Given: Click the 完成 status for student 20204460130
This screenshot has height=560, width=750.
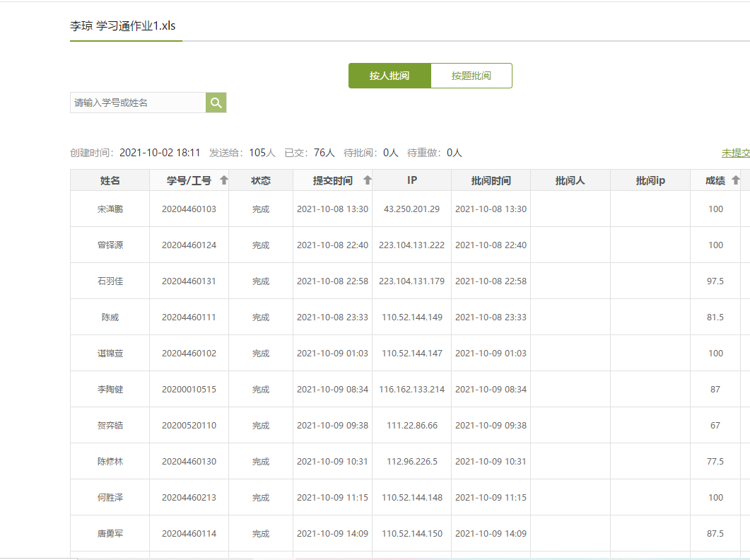Looking at the screenshot, I should (x=261, y=462).
